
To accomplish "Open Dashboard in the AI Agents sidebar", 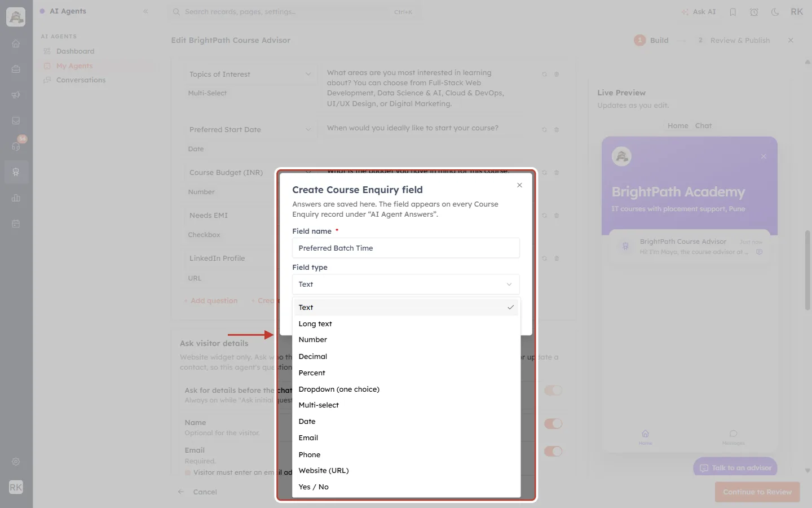I will click(x=75, y=51).
